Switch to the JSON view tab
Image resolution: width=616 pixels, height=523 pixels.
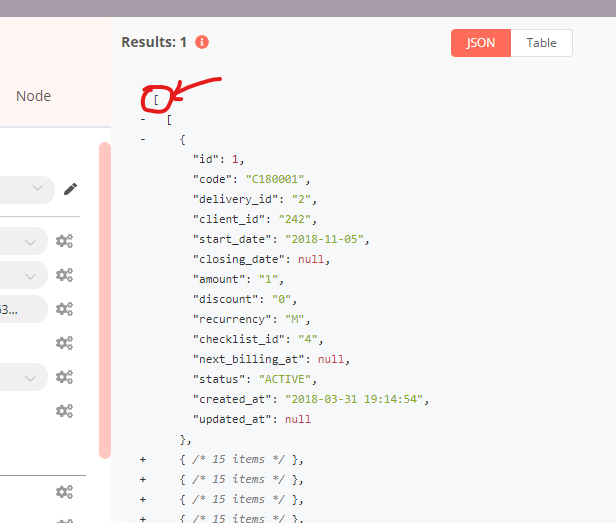[x=480, y=43]
